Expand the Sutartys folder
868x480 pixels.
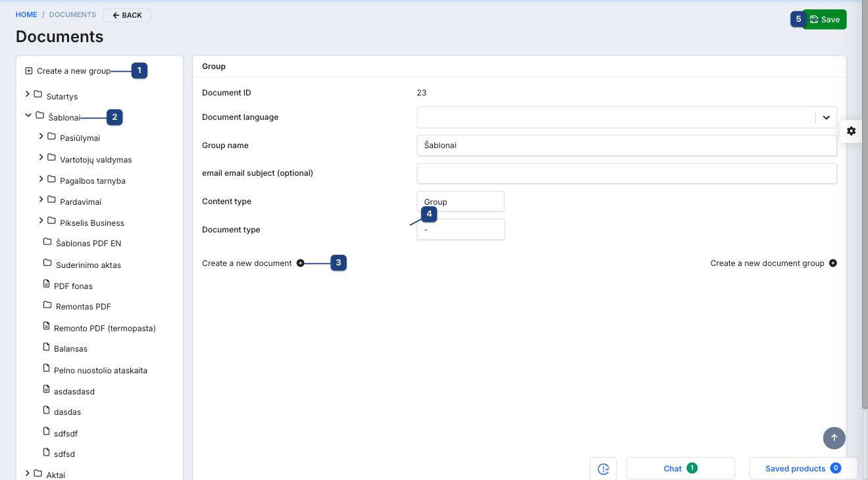(x=27, y=94)
